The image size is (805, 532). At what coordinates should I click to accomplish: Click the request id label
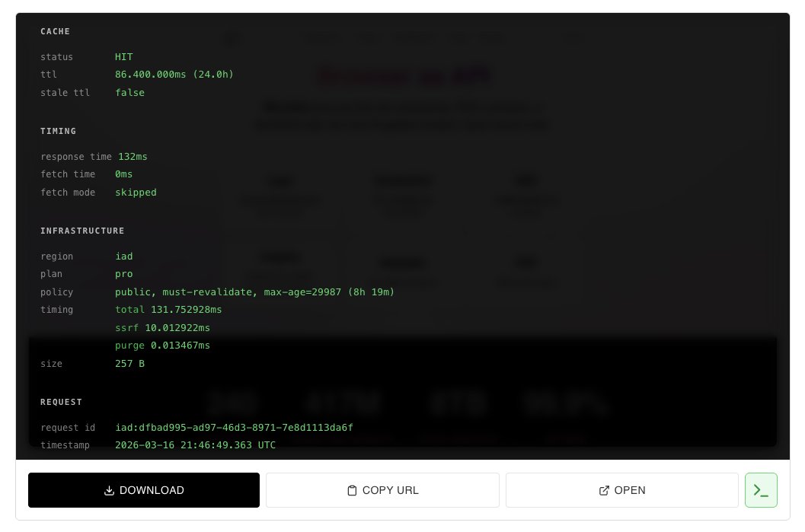pyautogui.click(x=68, y=427)
